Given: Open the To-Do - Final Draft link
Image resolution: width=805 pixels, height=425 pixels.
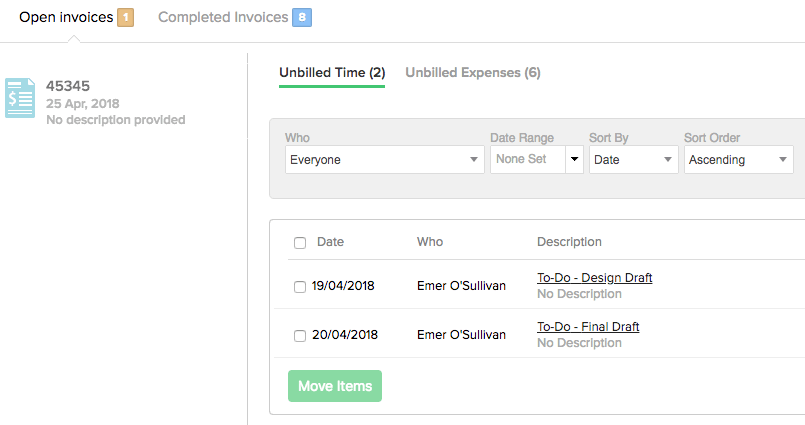Looking at the screenshot, I should pos(588,326).
